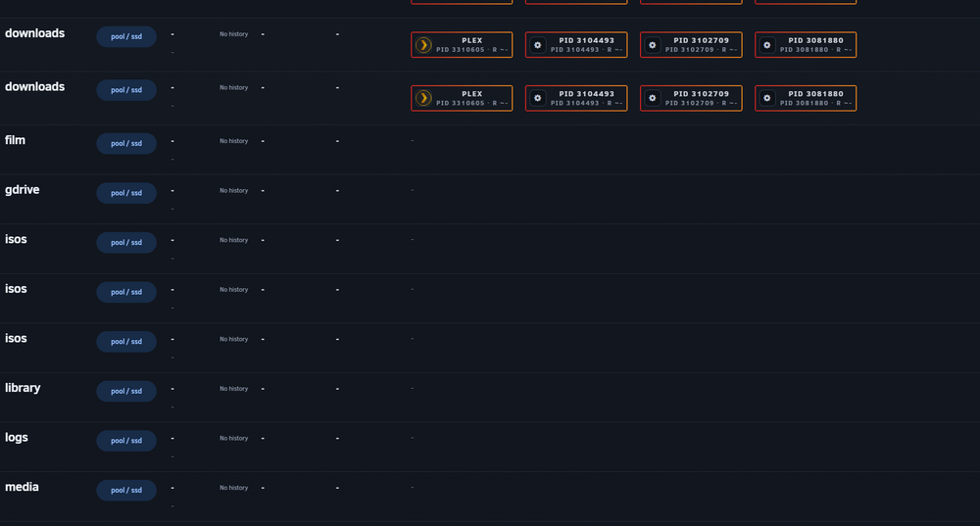Image resolution: width=980 pixels, height=526 pixels.
Task: Select the pool / ssd badge for library
Action: click(126, 391)
